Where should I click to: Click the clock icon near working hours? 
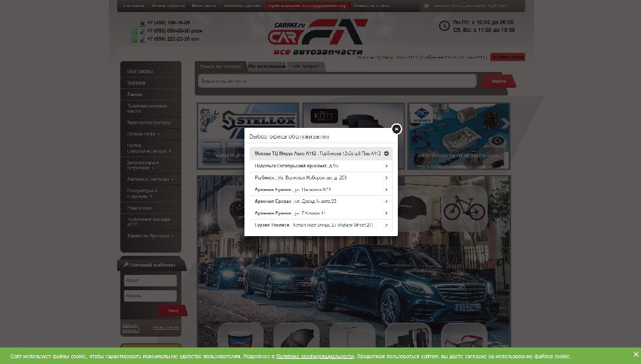(444, 26)
